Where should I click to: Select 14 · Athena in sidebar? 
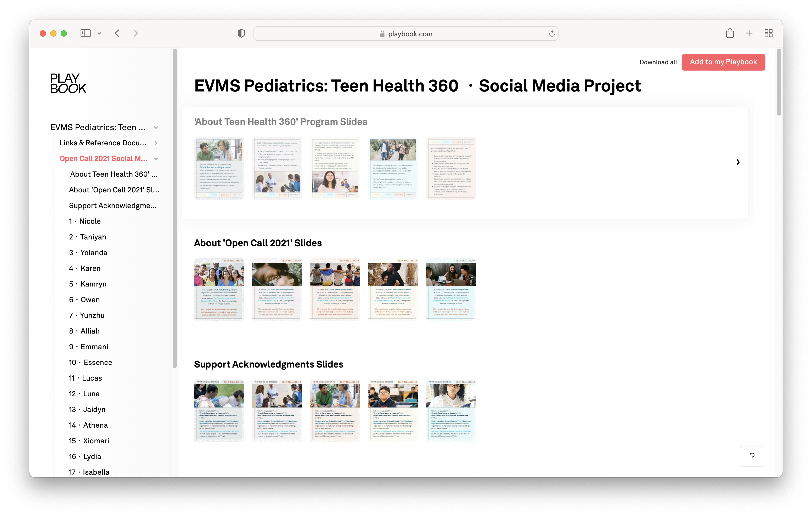click(88, 425)
